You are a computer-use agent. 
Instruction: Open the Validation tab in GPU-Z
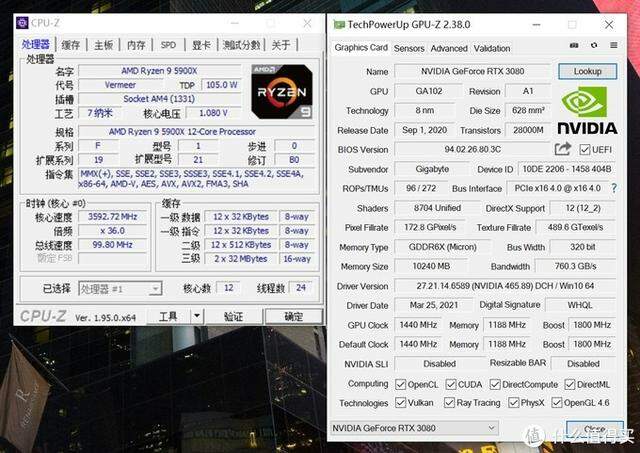492,49
